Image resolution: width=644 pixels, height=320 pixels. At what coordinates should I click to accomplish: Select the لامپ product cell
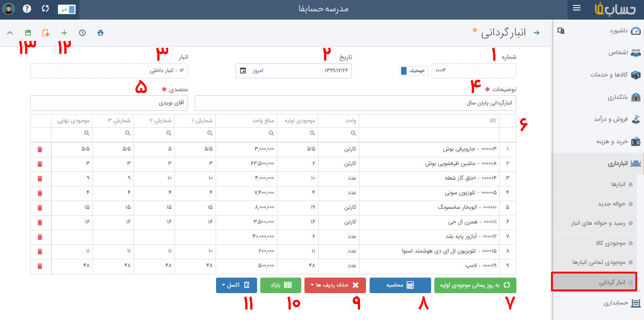(429, 266)
